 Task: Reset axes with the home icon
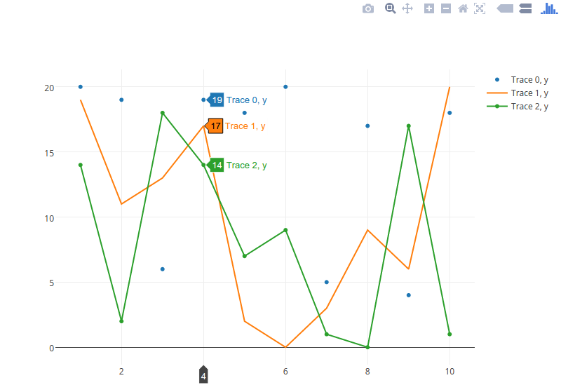click(463, 8)
